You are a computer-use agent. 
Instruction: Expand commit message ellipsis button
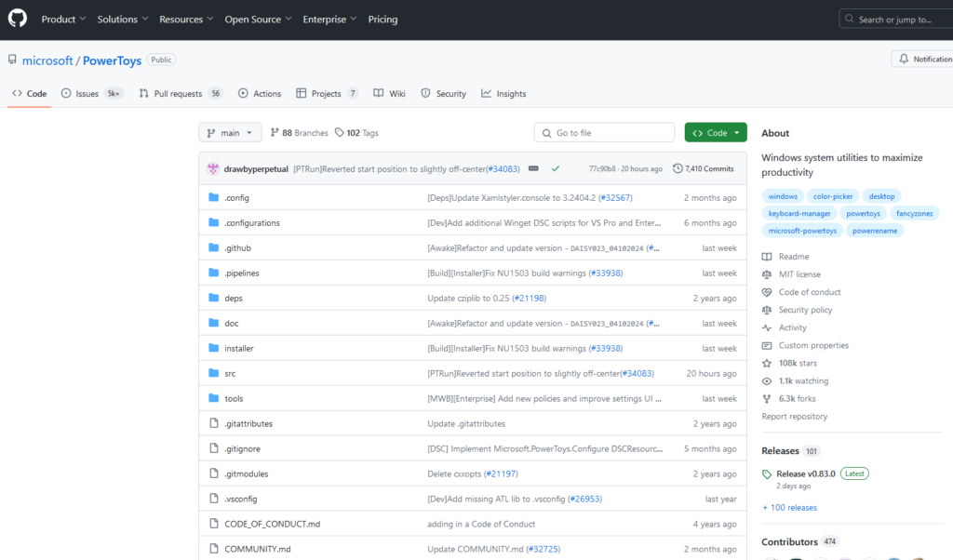coord(533,168)
